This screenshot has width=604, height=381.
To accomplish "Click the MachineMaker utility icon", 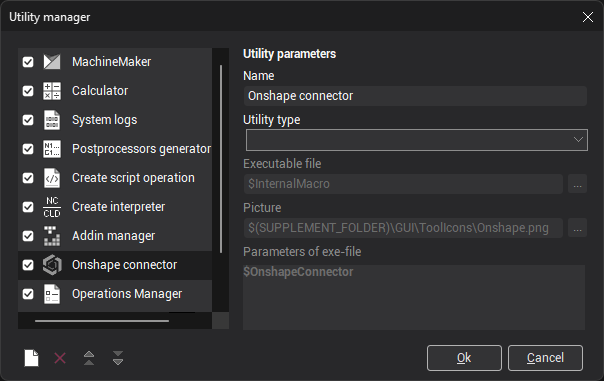I will [52, 62].
